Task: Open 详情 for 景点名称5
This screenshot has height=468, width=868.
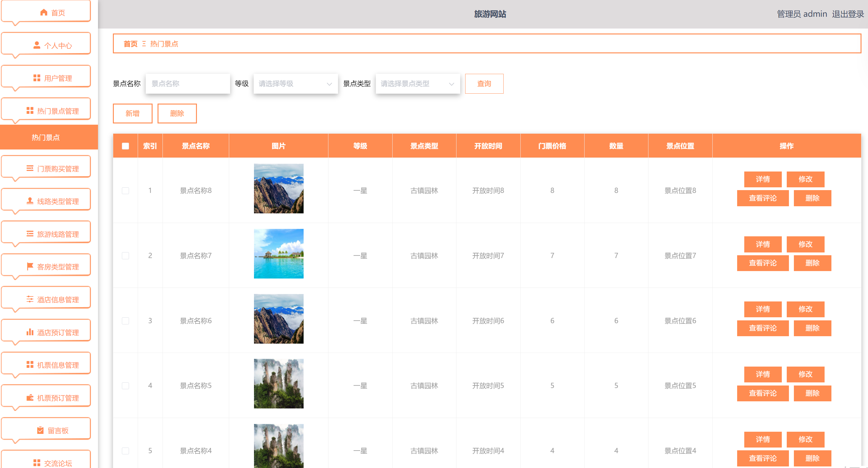Action: click(x=763, y=374)
